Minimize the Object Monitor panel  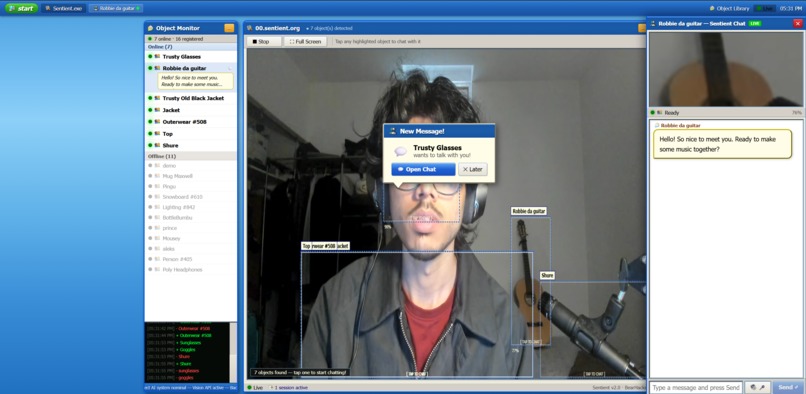click(x=229, y=28)
